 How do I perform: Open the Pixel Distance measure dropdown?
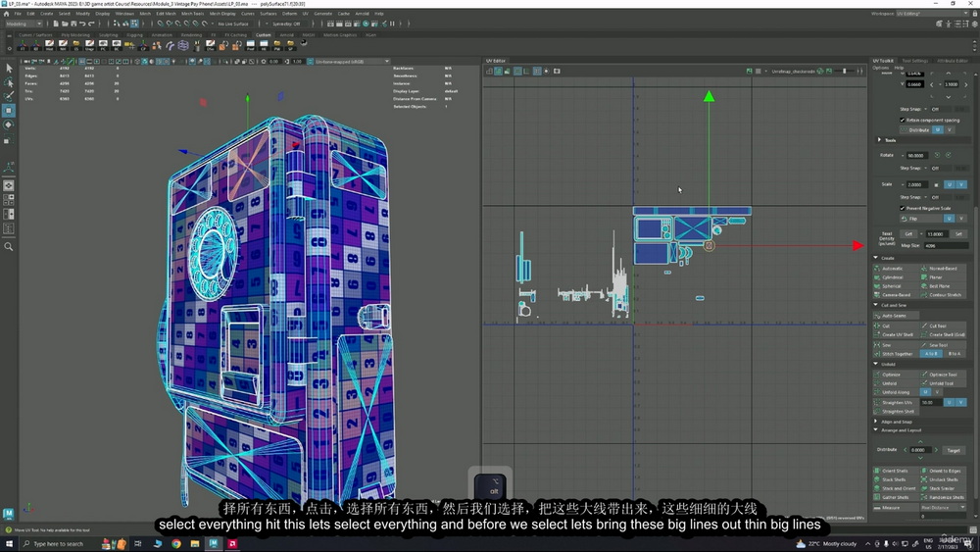(943, 507)
